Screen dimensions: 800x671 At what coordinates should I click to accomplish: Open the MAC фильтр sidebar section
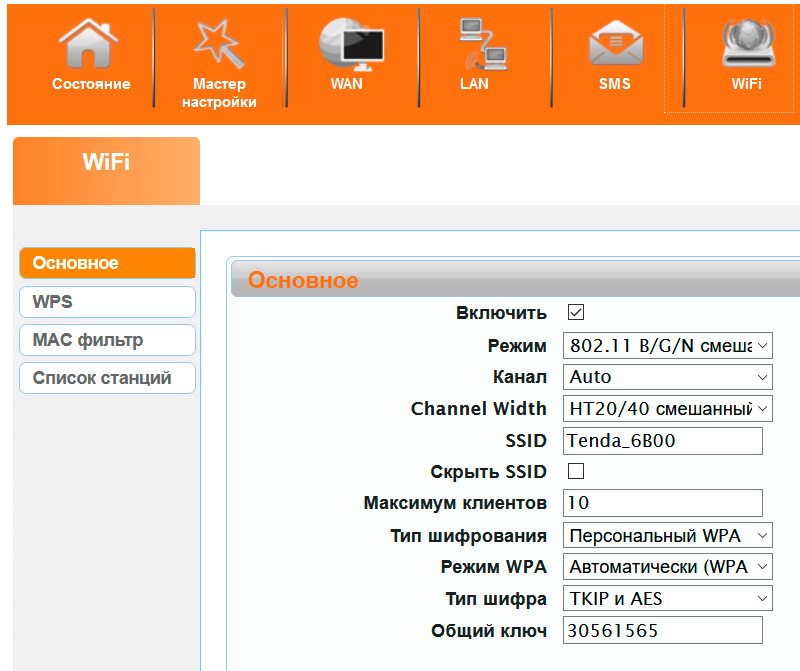point(107,340)
